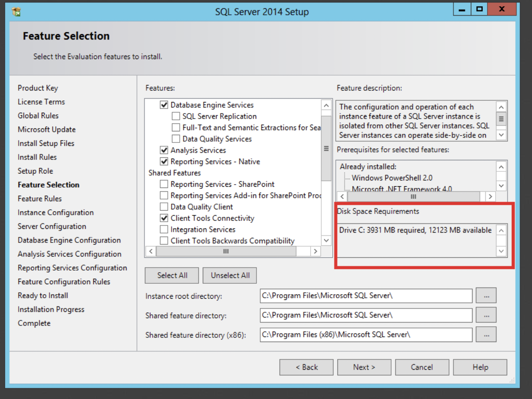Browse for shared feature directory
Image resolution: width=532 pixels, height=399 pixels.
pos(486,315)
